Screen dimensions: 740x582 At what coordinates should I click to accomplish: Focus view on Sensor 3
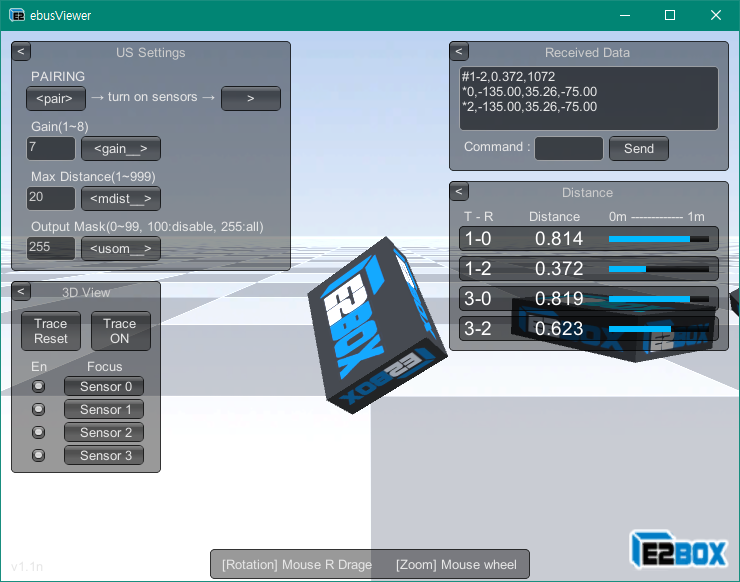[x=104, y=455]
